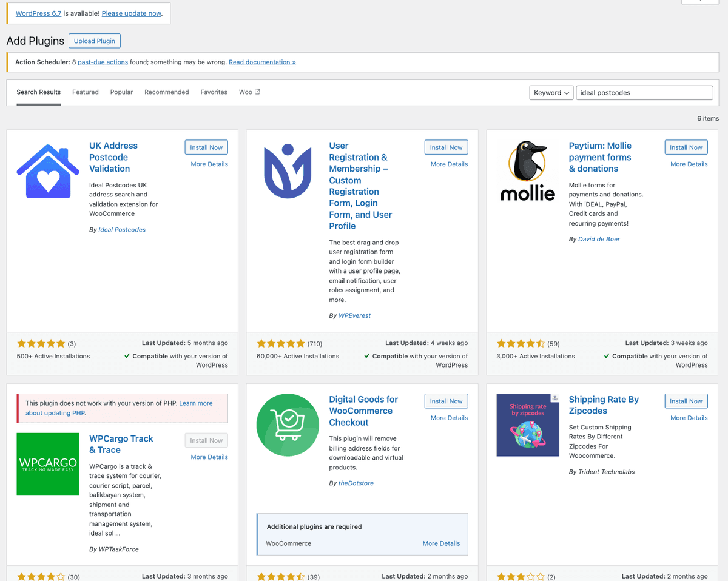Open the Read documentation link
This screenshot has height=581, width=728.
[x=262, y=62]
